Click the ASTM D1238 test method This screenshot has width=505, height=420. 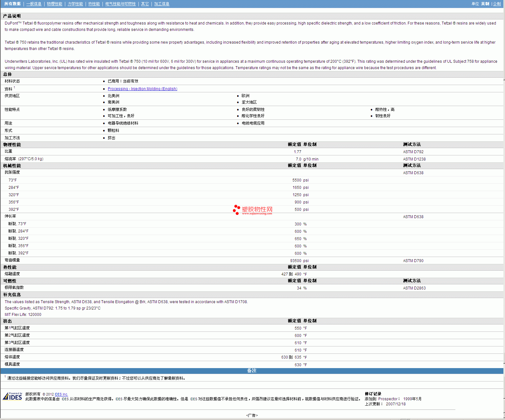[x=414, y=159]
